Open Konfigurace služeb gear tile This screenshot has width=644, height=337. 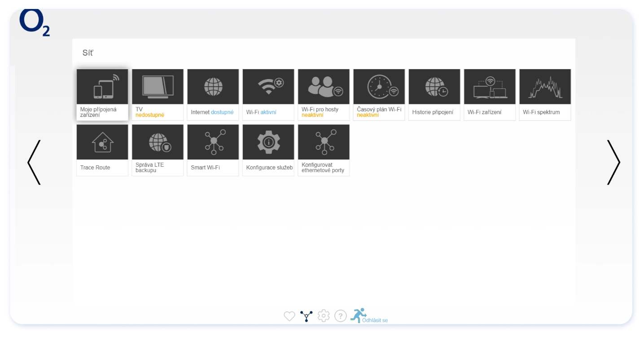click(268, 150)
